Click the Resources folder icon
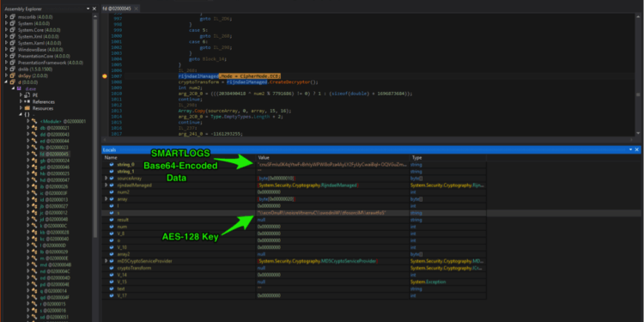The height and width of the screenshot is (322, 644). coord(27,108)
